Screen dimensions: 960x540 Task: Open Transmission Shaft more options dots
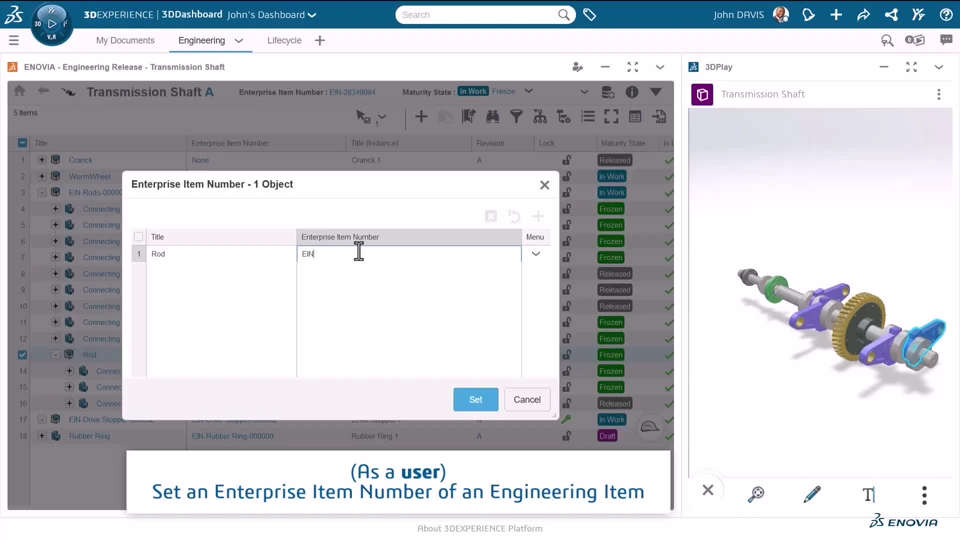pos(939,94)
